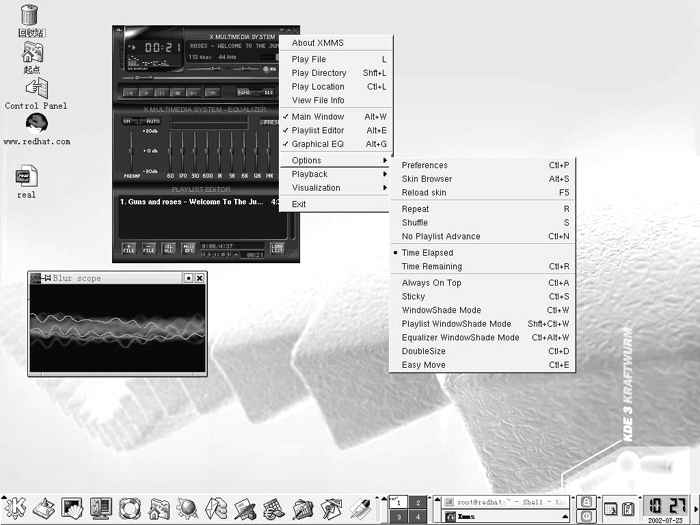The width and height of the screenshot is (700, 525).
Task: Click the load list button in playlist editor
Action: (277, 247)
